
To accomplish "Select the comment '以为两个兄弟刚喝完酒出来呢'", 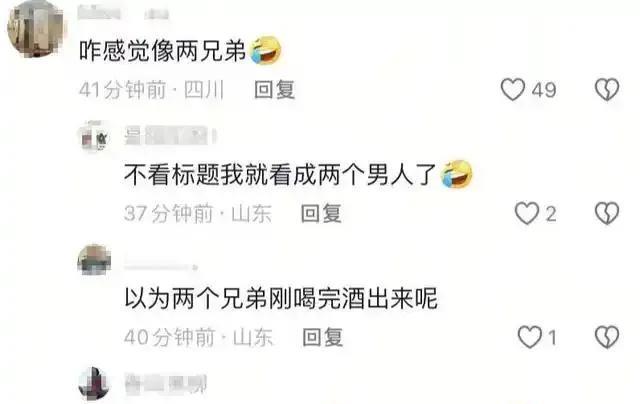I will [x=281, y=298].
